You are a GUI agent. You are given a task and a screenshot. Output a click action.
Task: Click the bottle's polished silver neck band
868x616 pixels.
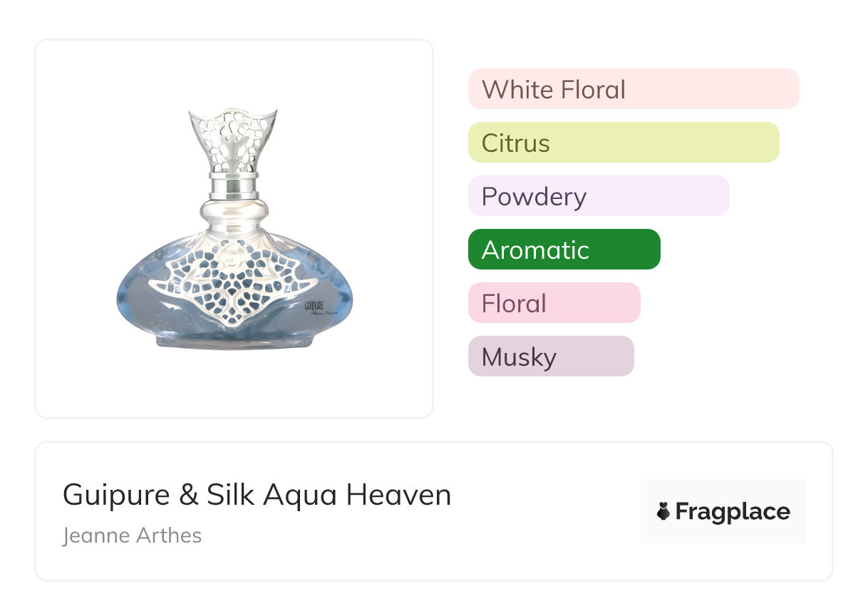coord(233,185)
